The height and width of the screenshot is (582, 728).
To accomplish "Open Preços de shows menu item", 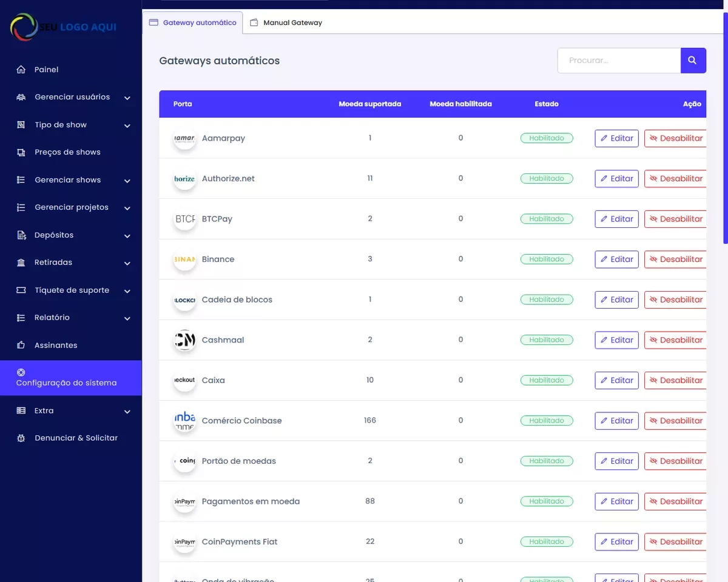I will click(x=67, y=152).
